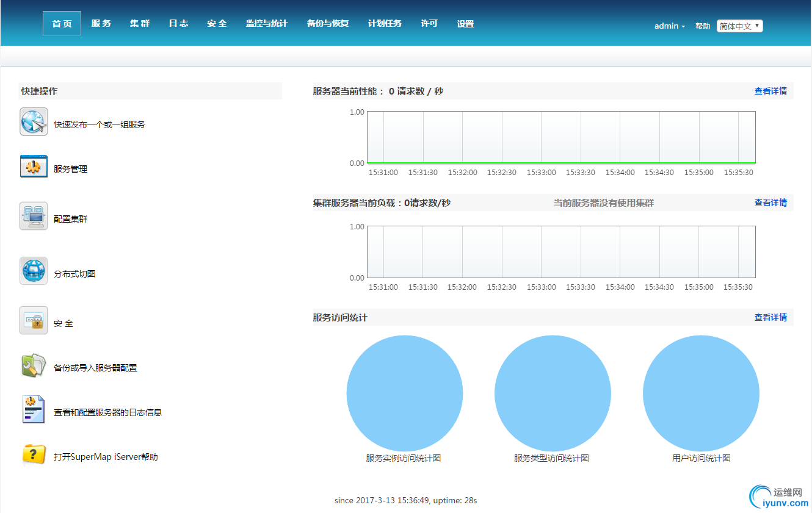Click the 用户访问统计图 caption text

[x=701, y=458]
